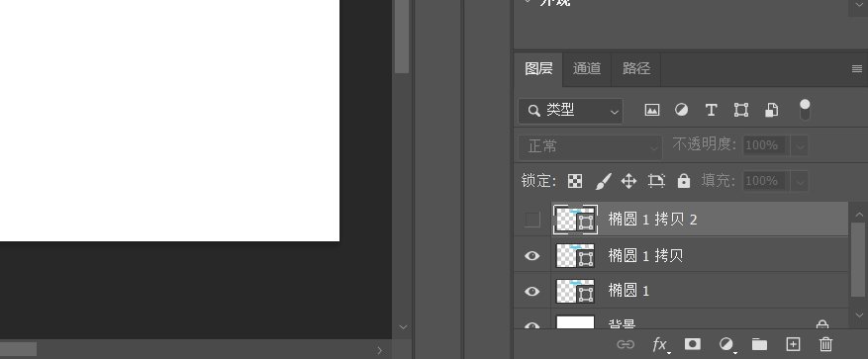Hide the 背景 layer eye icon
Screen dimensions: 868x359
click(x=531, y=325)
